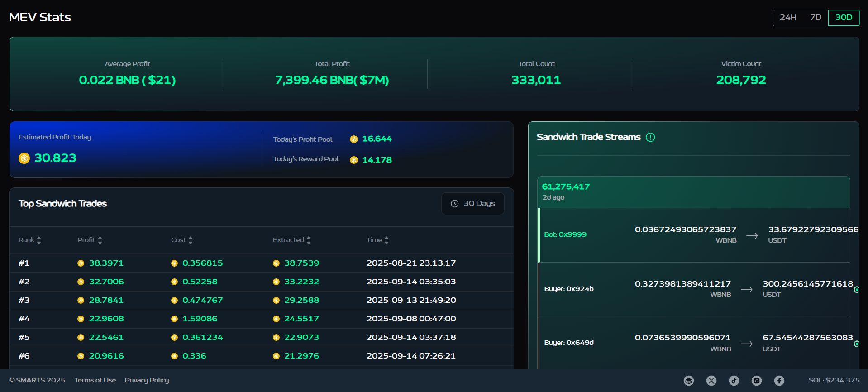868x392 pixels.
Task: Open the Terms of Use link
Action: pyautogui.click(x=95, y=380)
